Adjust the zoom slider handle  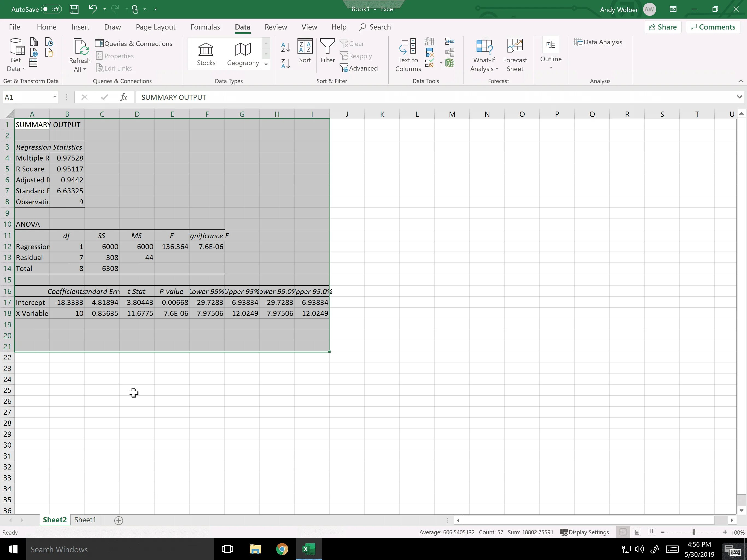coord(694,532)
